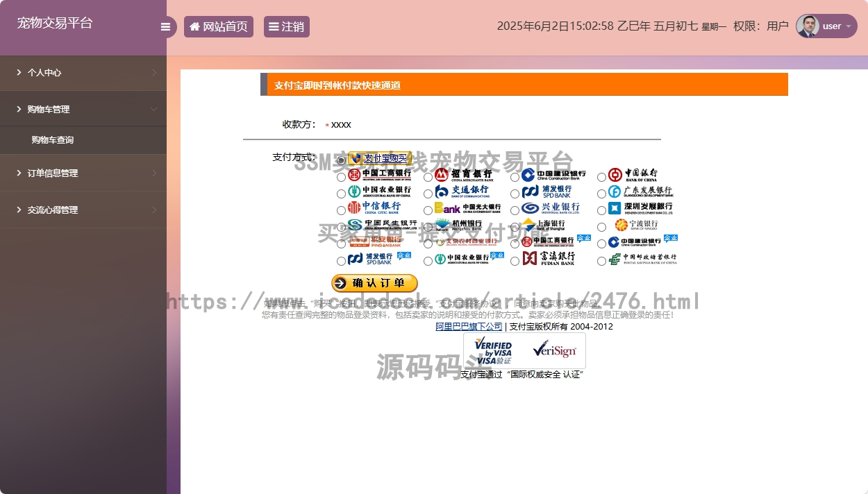Expand the 交流心得管理 sidebar menu
Image resolution: width=868 pixels, height=494 pixels.
[83, 210]
